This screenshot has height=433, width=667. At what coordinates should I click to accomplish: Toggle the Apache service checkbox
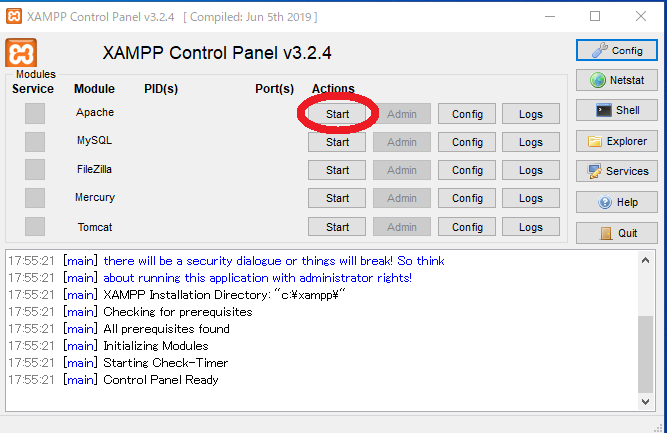click(x=35, y=114)
